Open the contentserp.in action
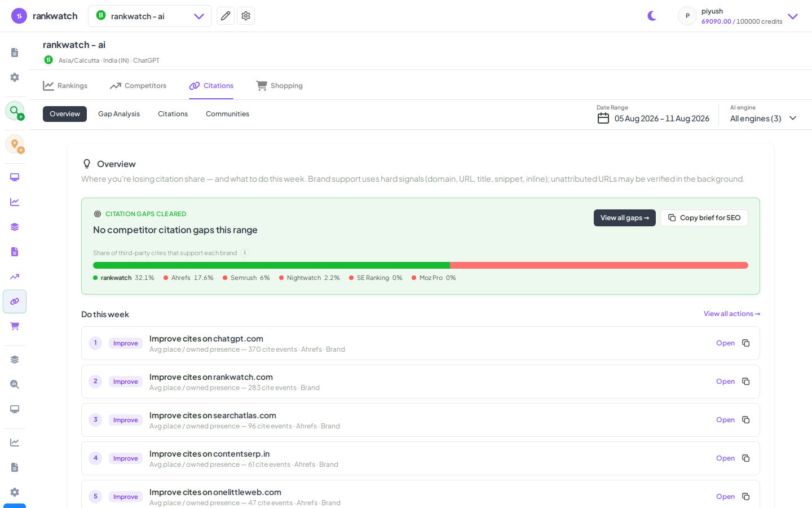The height and width of the screenshot is (508, 812). [x=725, y=458]
